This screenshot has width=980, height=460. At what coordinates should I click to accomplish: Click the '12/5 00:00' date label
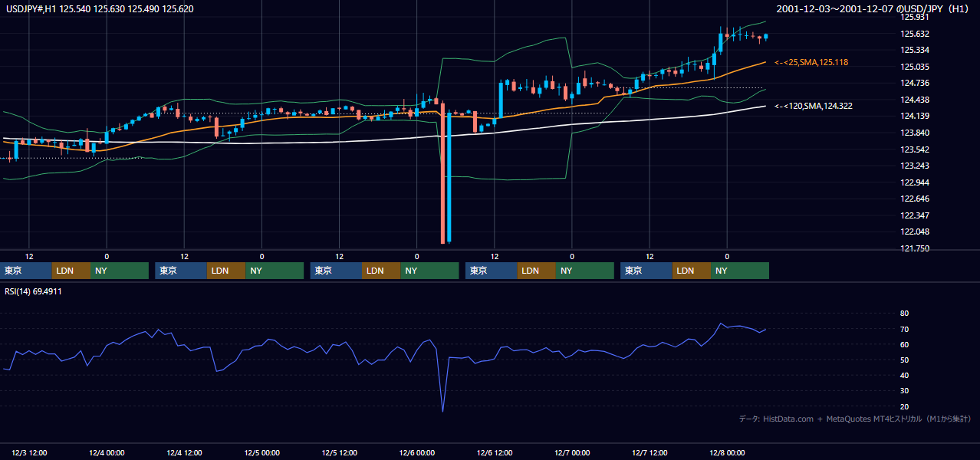click(x=261, y=453)
